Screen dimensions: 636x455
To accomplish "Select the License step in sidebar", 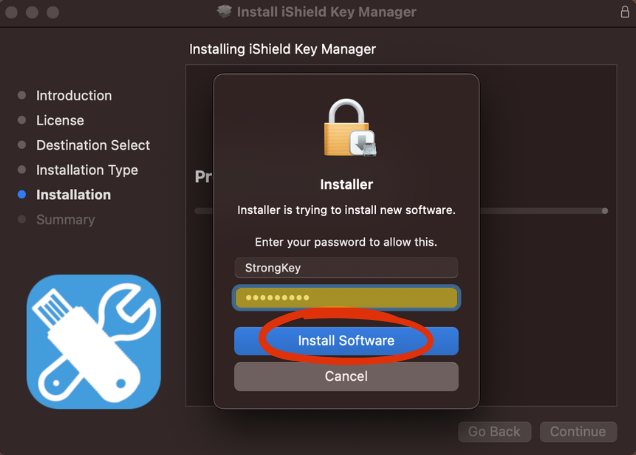I will (x=60, y=120).
